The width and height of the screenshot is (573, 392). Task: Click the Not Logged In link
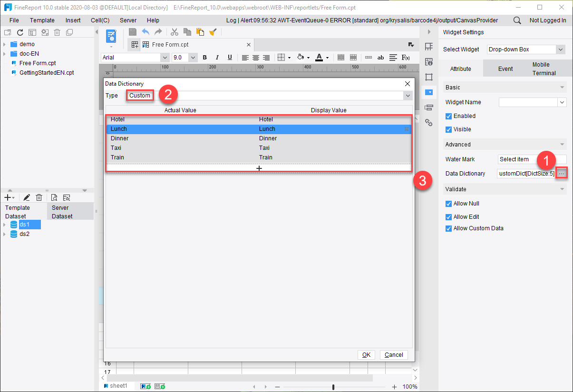[x=548, y=20]
